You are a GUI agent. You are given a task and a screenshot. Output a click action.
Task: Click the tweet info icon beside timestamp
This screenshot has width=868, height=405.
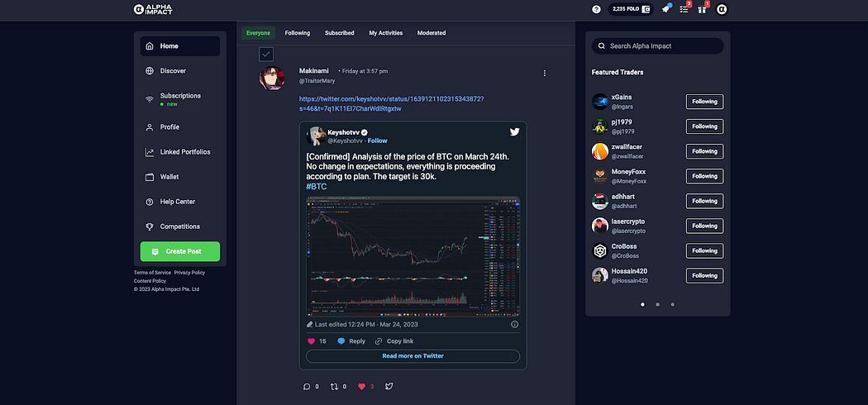tap(514, 324)
